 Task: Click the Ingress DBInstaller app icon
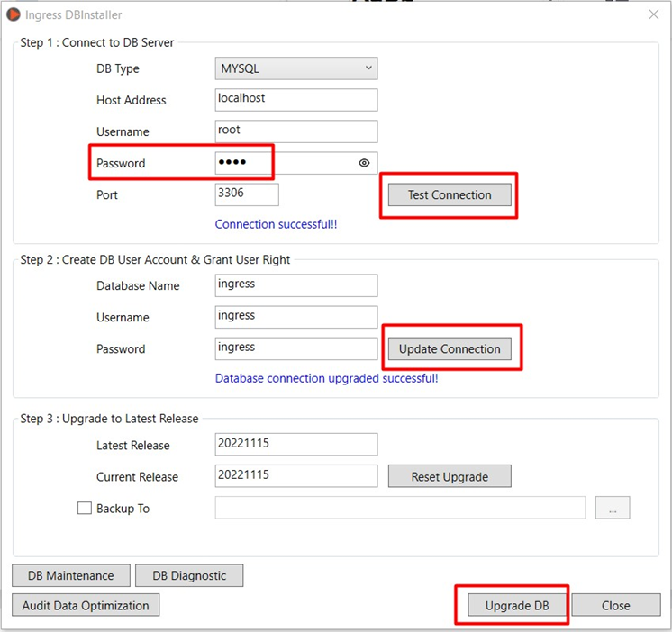point(14,14)
